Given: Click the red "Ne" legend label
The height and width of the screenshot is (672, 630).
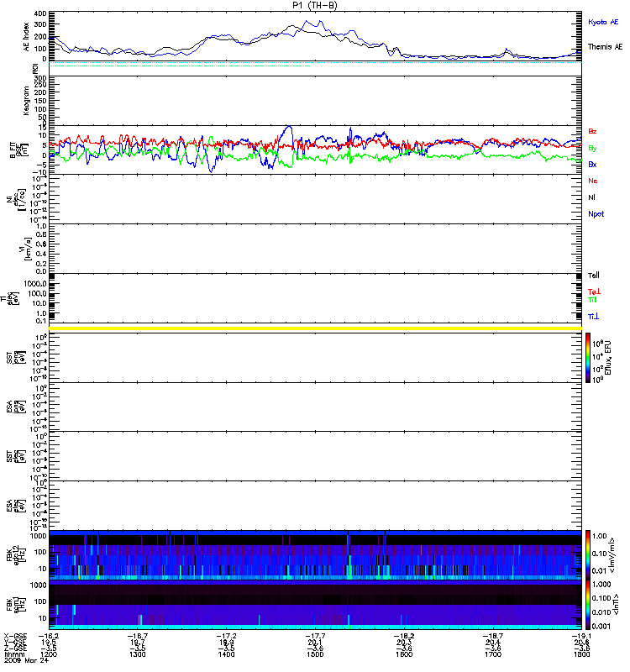Looking at the screenshot, I should [x=593, y=181].
